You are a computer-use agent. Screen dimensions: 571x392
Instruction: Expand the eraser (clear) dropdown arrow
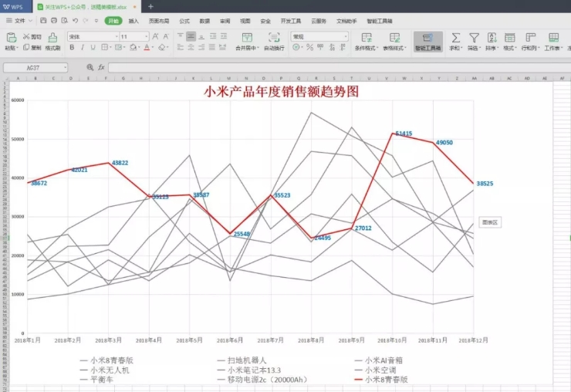point(168,47)
